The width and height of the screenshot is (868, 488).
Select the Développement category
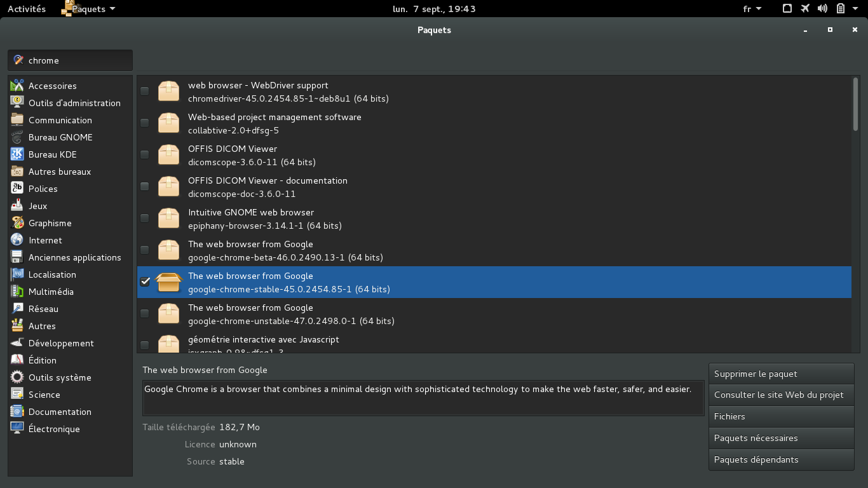[x=61, y=343]
